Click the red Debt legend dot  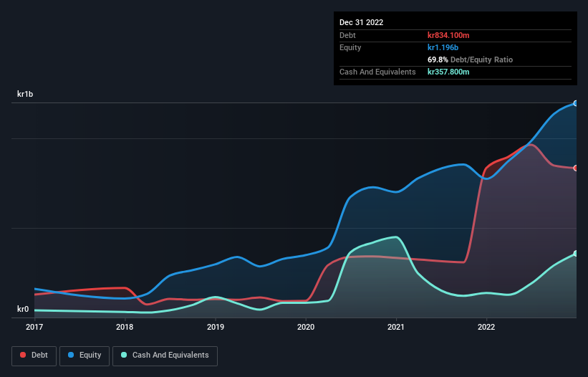(23, 355)
